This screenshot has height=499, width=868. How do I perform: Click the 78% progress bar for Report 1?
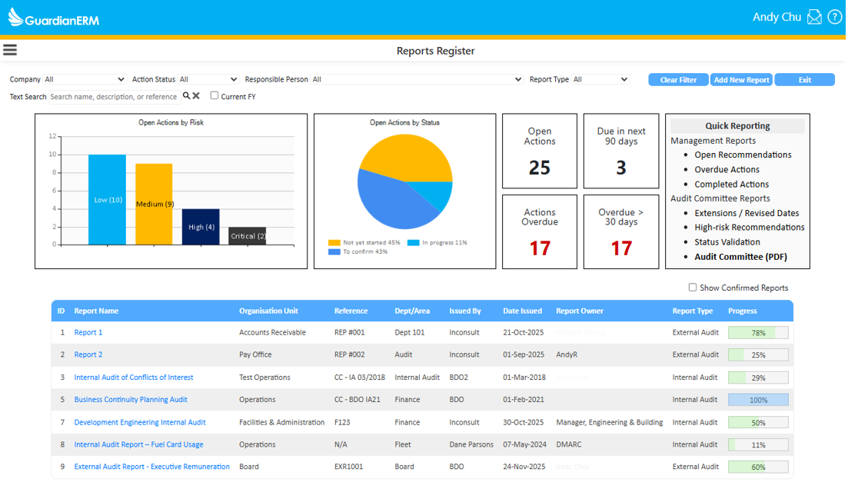pos(757,333)
